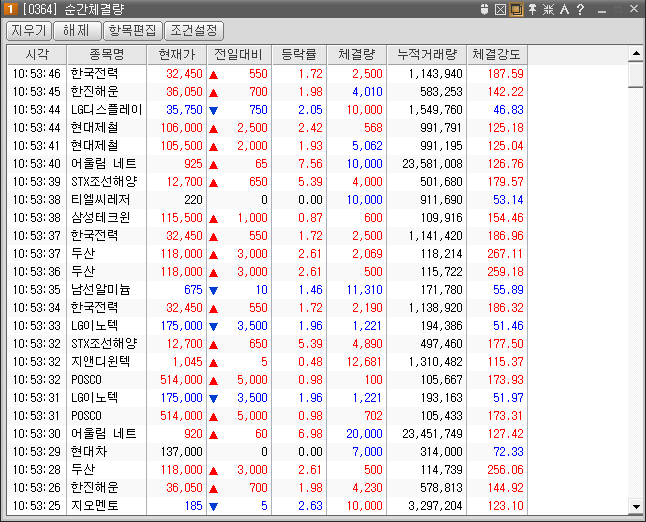Click the orange number 1 window icon
The width and height of the screenshot is (646, 522).
pyautogui.click(x=11, y=9)
